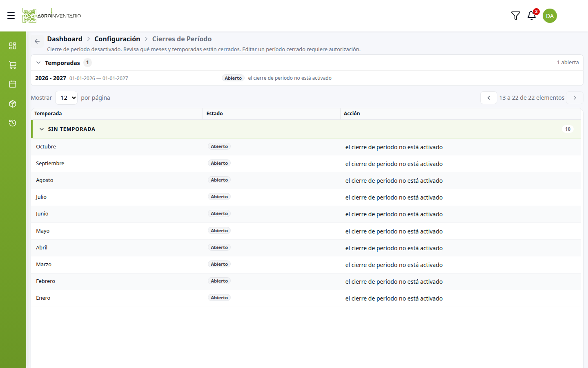
Task: Click the 1 abierta counter text
Action: pyautogui.click(x=568, y=63)
